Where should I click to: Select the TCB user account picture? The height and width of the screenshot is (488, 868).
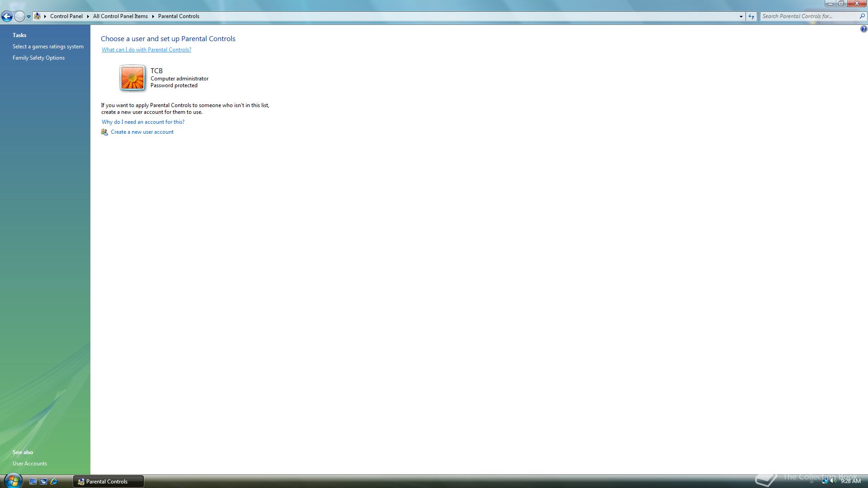tap(132, 78)
